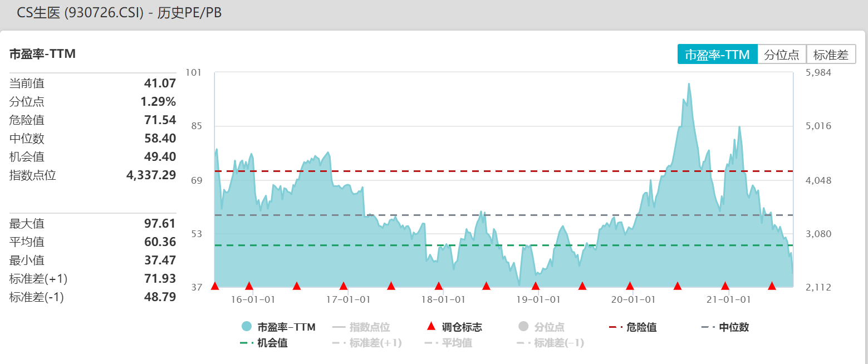Screen dimensions: 868x364
Task: Hide the 机会值 green dashed legend
Action: [x=264, y=343]
